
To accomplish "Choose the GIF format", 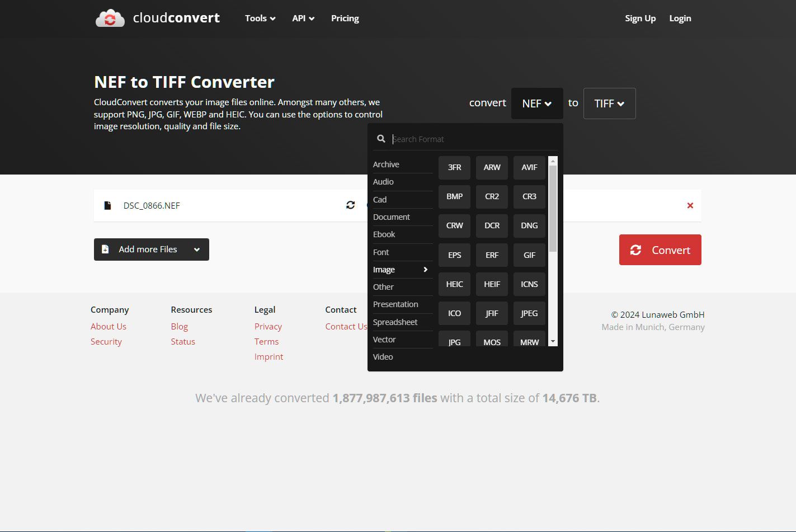I will tap(529, 255).
